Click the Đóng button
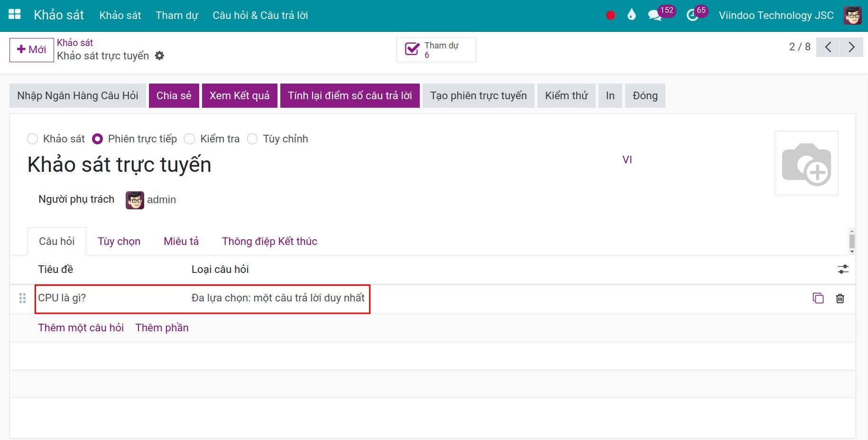The height and width of the screenshot is (440, 868). coord(645,95)
